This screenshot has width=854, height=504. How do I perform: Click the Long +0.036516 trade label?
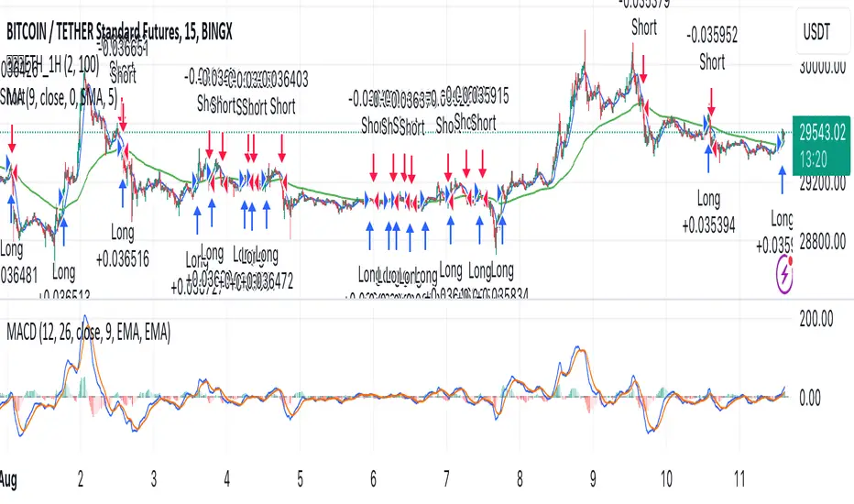123,246
